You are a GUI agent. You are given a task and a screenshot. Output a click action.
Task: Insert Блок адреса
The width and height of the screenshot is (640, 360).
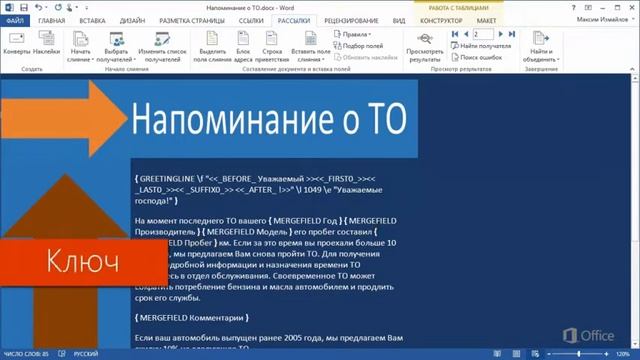[243, 47]
